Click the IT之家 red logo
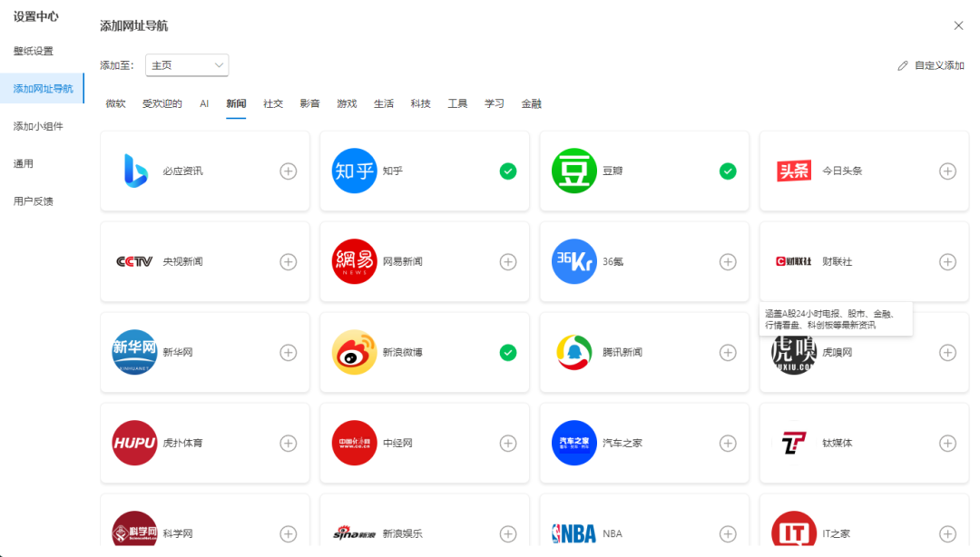 (794, 529)
